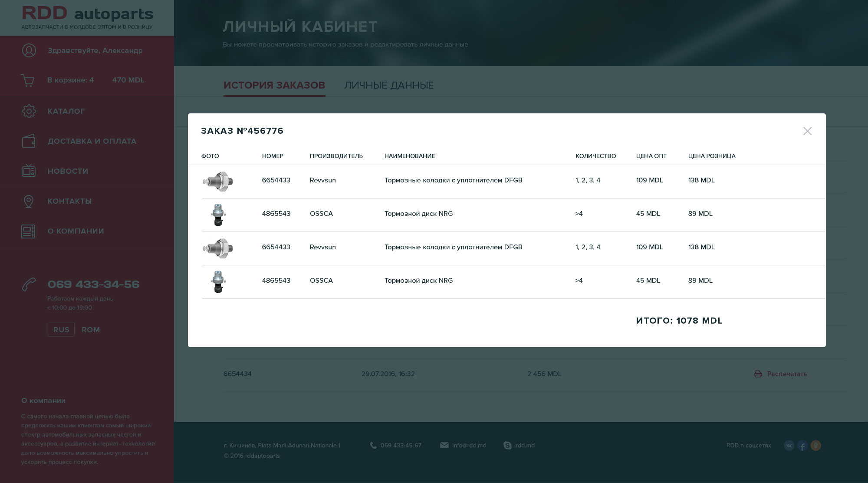Click the footer Skype icon
Viewport: 868px width, 483px height.
tap(507, 446)
